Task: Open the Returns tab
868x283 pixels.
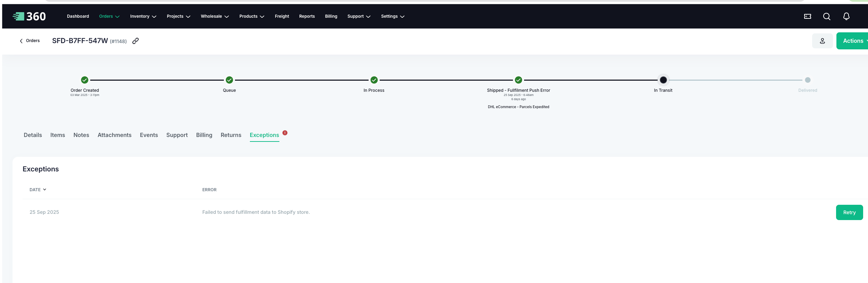Action: click(x=231, y=135)
